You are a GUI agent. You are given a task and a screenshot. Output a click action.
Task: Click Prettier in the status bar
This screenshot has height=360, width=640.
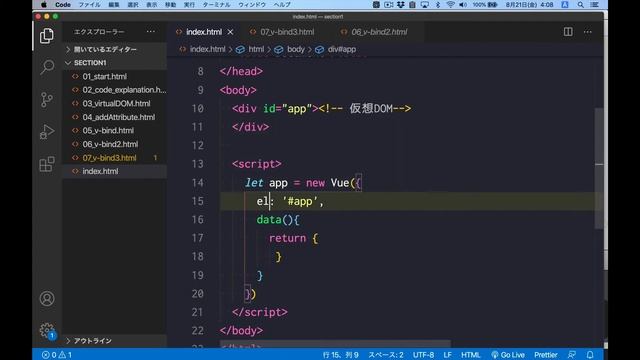(x=546, y=355)
